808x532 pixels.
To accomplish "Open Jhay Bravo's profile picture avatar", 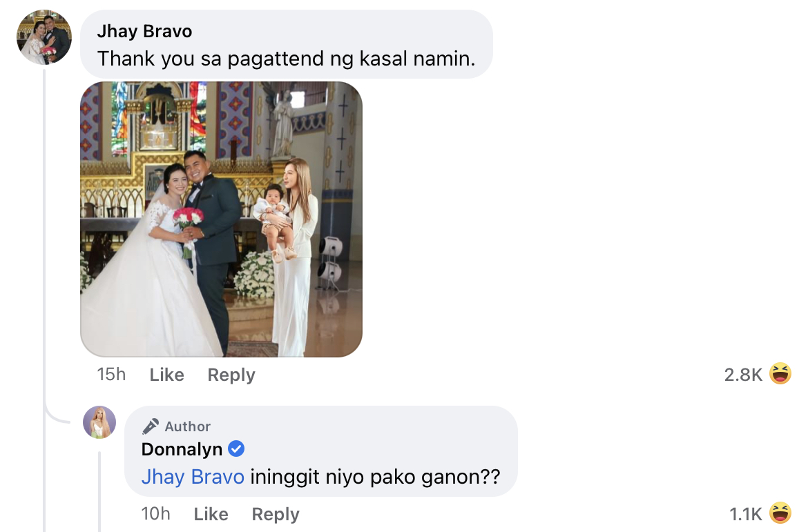I will pyautogui.click(x=44, y=37).
